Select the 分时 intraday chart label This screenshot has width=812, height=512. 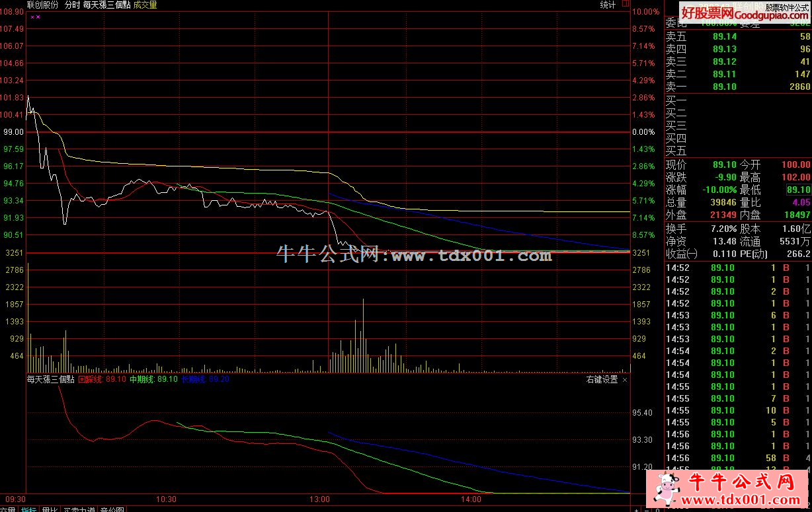click(x=73, y=5)
